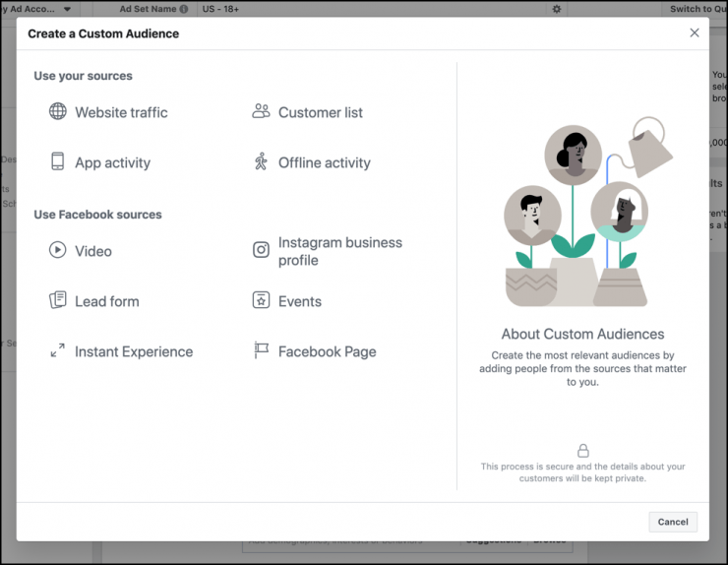This screenshot has height=565, width=728.
Task: Choose Facebook Page source label
Action: [x=327, y=351]
